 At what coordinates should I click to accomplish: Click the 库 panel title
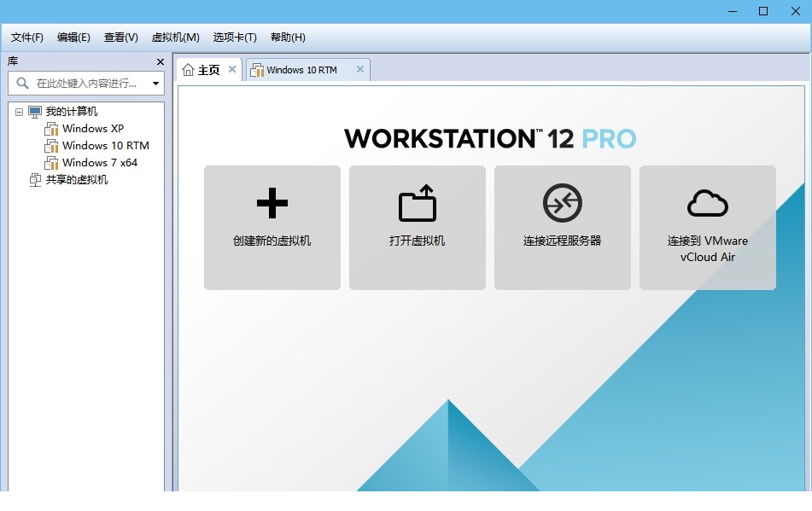pyautogui.click(x=13, y=61)
